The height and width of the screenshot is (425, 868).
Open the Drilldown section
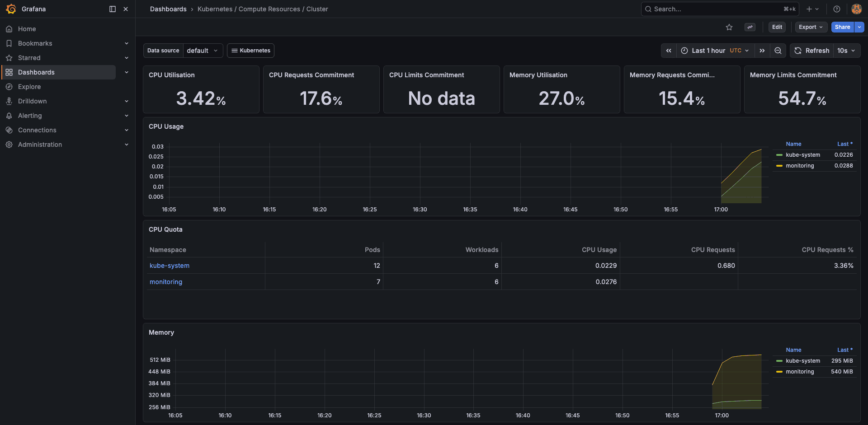click(x=33, y=101)
